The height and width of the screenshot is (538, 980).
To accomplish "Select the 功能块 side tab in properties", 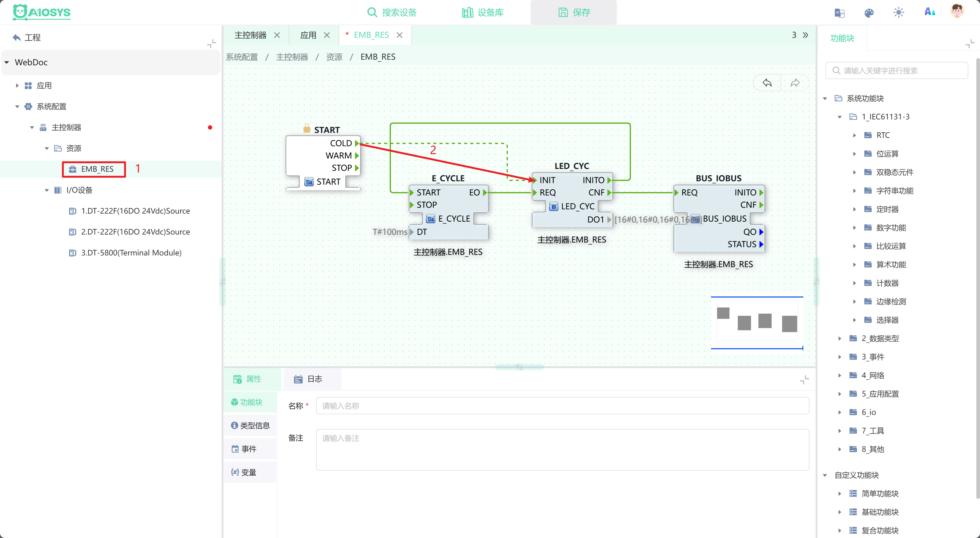I will [x=251, y=402].
